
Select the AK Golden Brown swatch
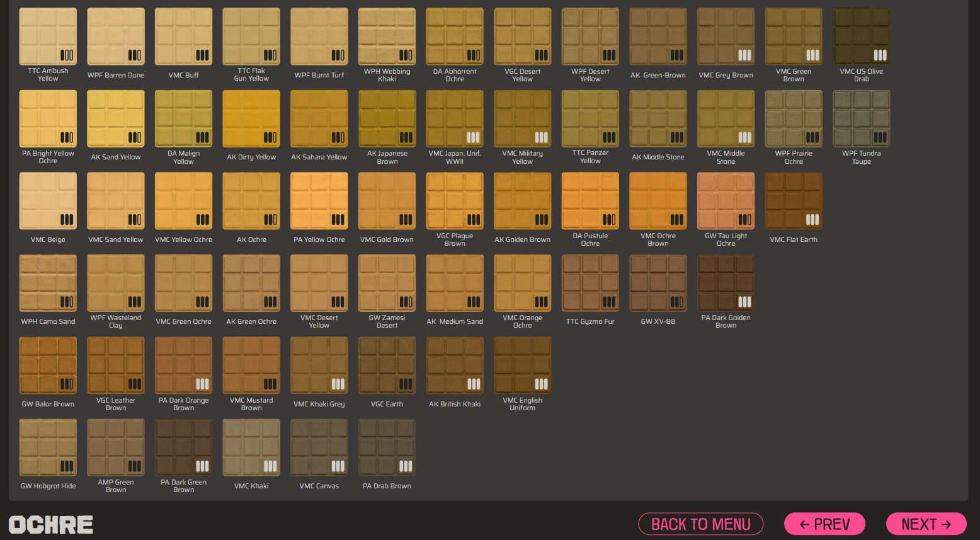tap(523, 201)
